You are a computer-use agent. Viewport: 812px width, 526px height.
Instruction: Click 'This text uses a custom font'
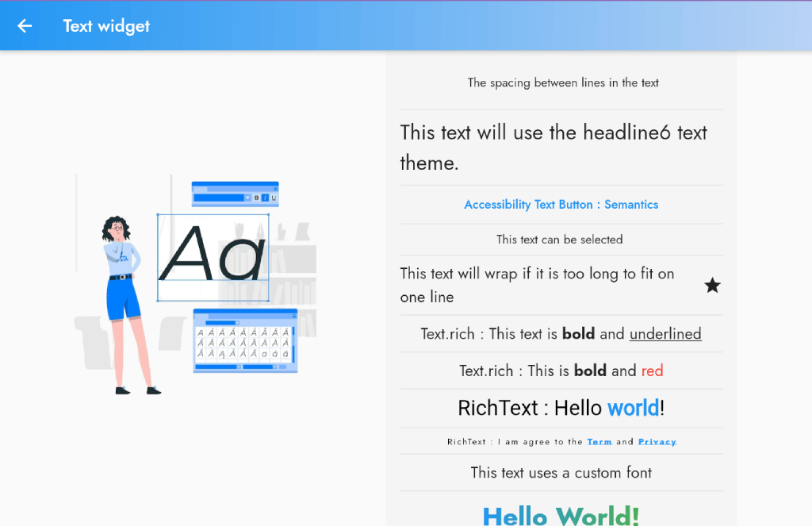pos(561,473)
